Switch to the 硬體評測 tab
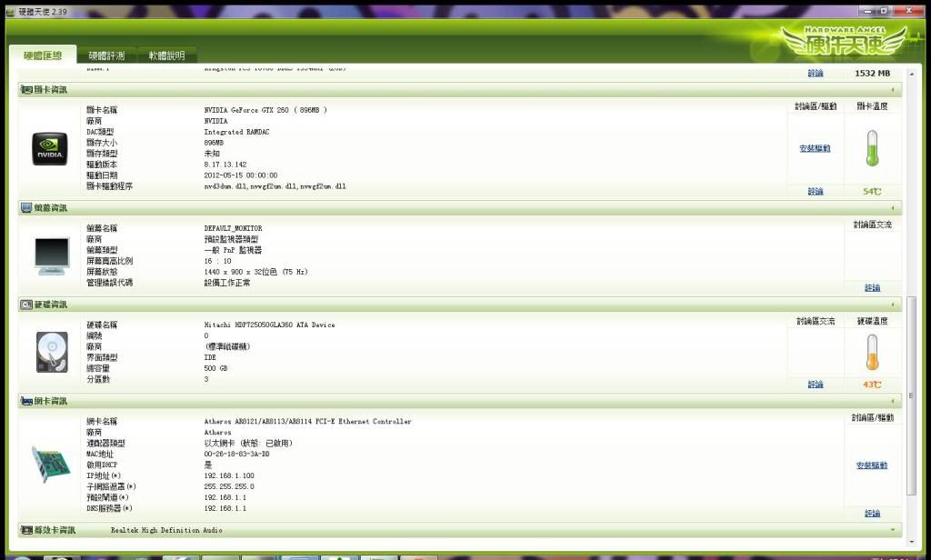This screenshot has width=931, height=560. [106, 55]
